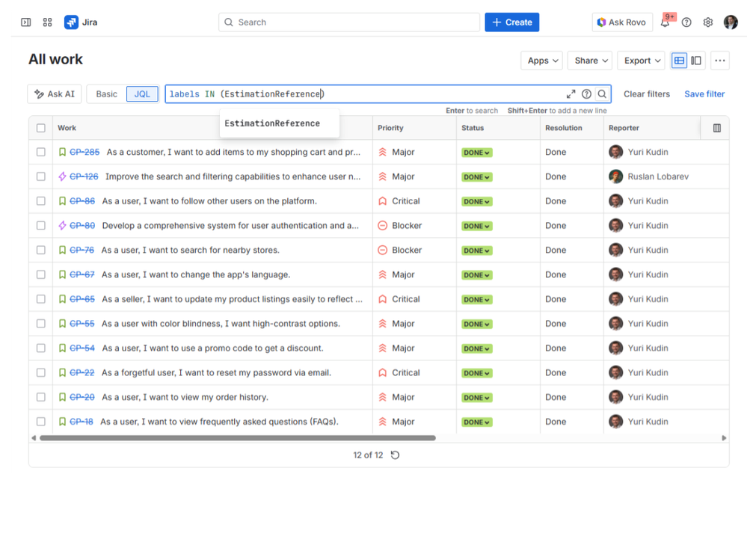747x560 pixels.
Task: Open the Export dropdown
Action: click(x=641, y=60)
